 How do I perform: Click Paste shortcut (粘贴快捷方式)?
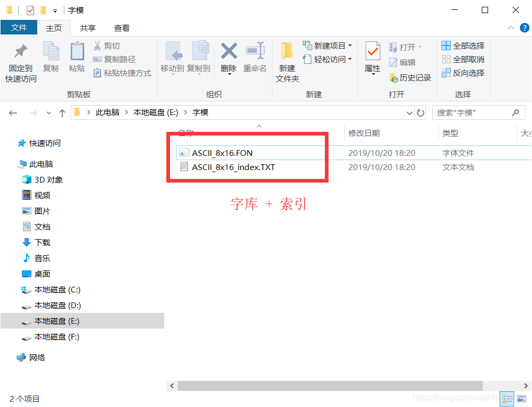122,73
